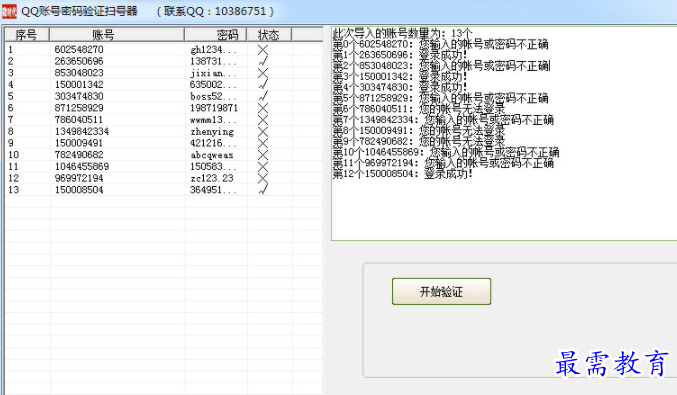The image size is (677, 395).
Task: Click the check mark status for row 4
Action: (x=263, y=84)
